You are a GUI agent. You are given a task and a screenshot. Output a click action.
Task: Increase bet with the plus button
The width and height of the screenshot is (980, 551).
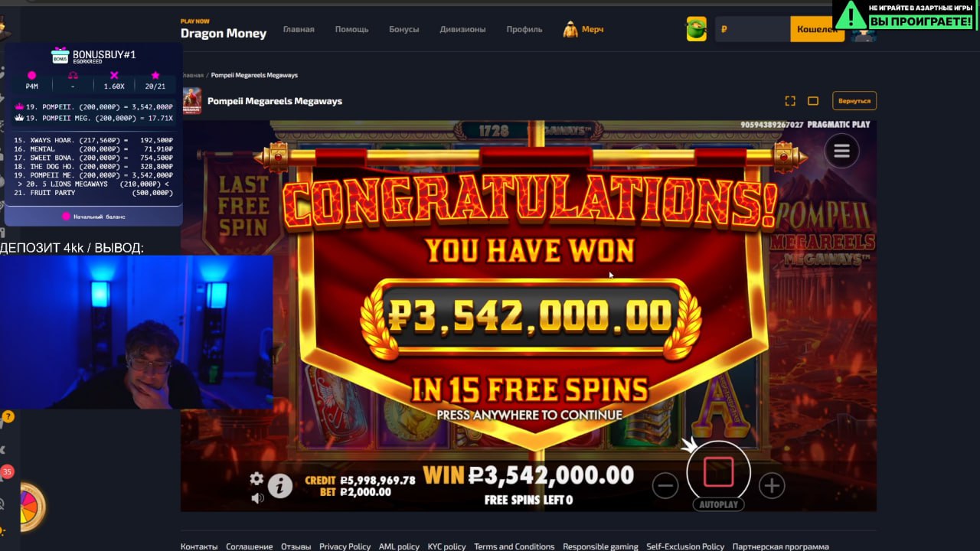click(772, 485)
